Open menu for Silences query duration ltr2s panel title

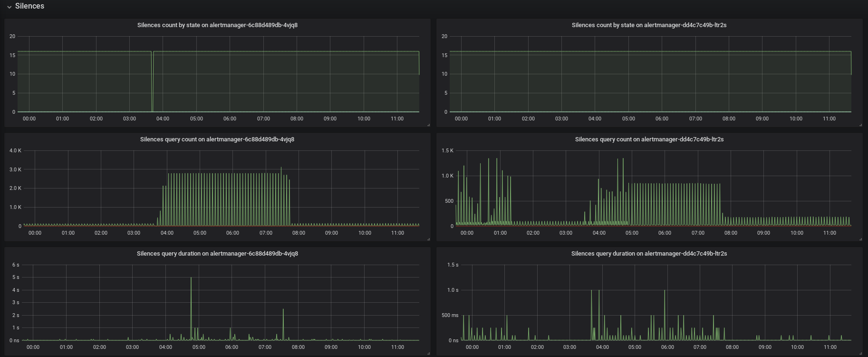point(649,254)
